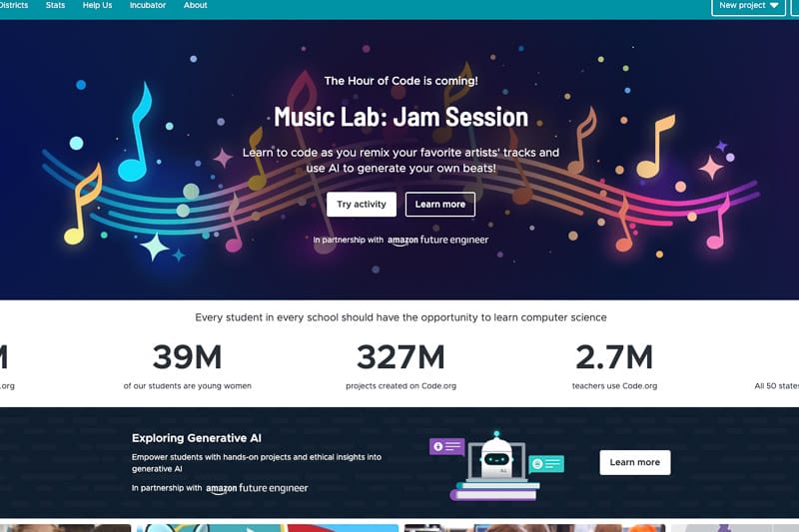Click Learn more for Exploring Generative AI
Image resolution: width=799 pixels, height=532 pixels.
click(635, 462)
